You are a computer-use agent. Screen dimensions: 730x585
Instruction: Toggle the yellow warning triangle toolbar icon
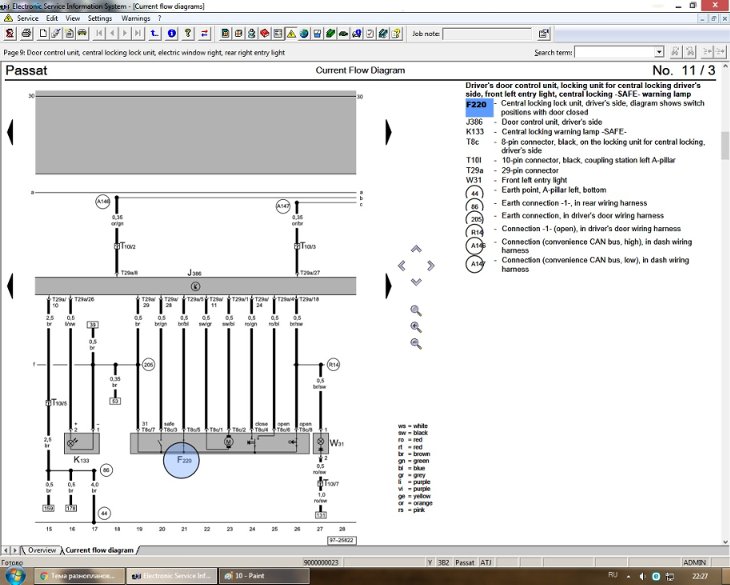pos(291,34)
